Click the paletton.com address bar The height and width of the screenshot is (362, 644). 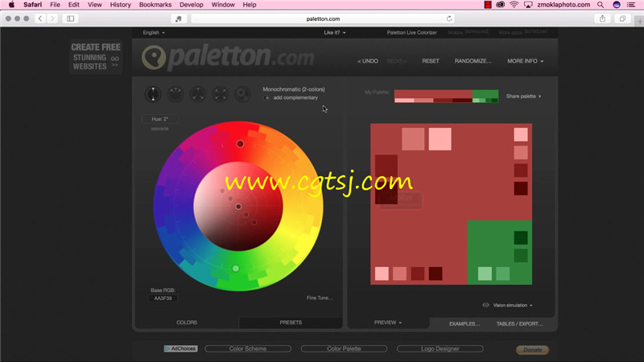point(323,19)
